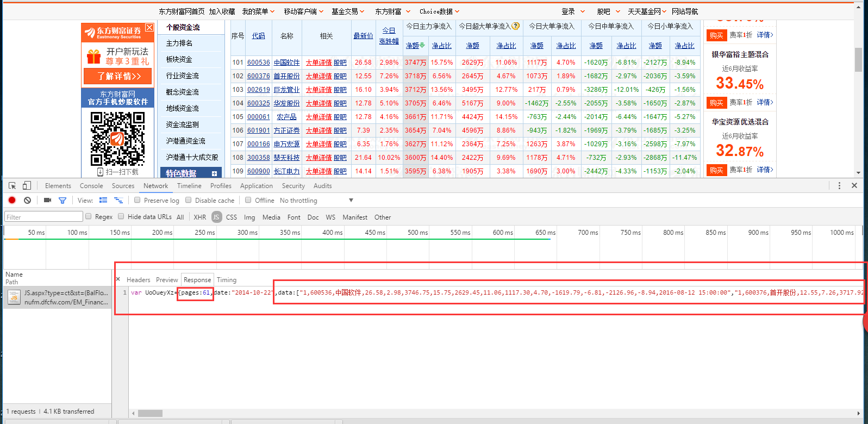
Task: Clear the network log
Action: (x=27, y=200)
